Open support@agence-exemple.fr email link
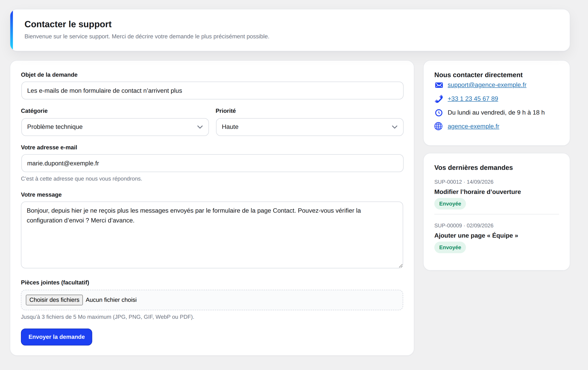 pyautogui.click(x=487, y=85)
